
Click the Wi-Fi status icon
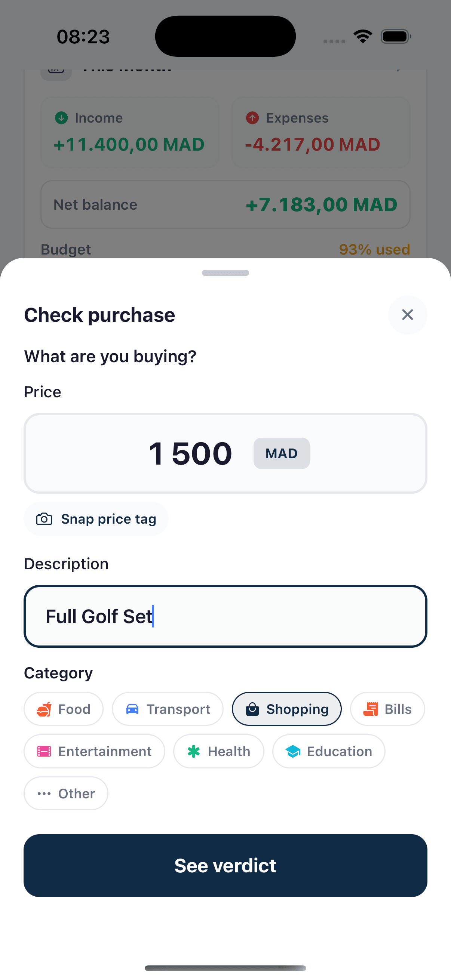(363, 37)
